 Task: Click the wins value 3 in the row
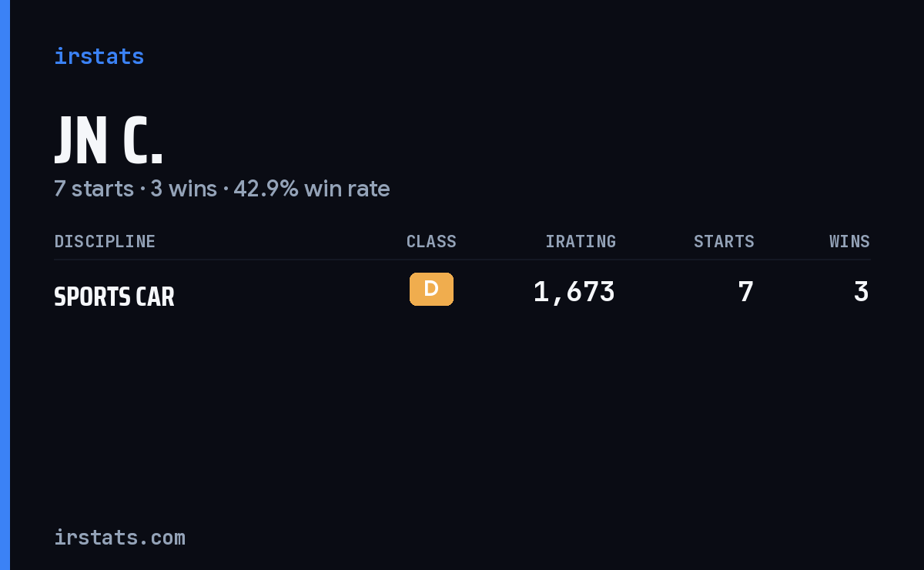point(862,292)
